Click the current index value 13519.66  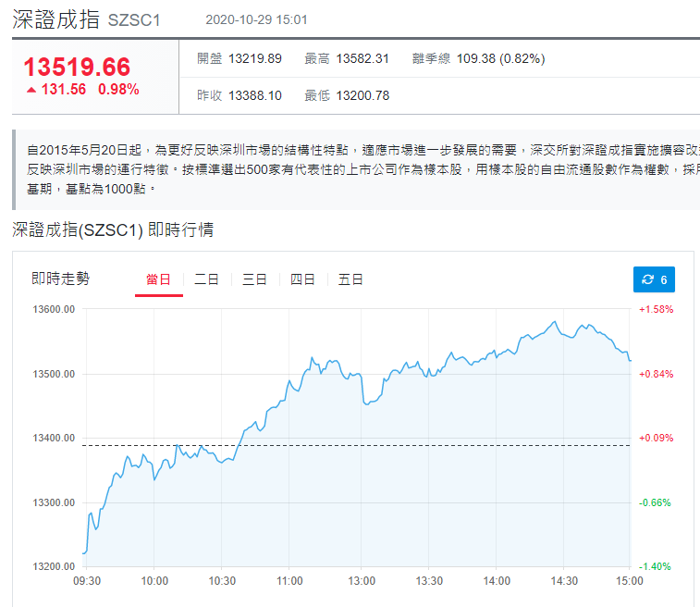77,67
